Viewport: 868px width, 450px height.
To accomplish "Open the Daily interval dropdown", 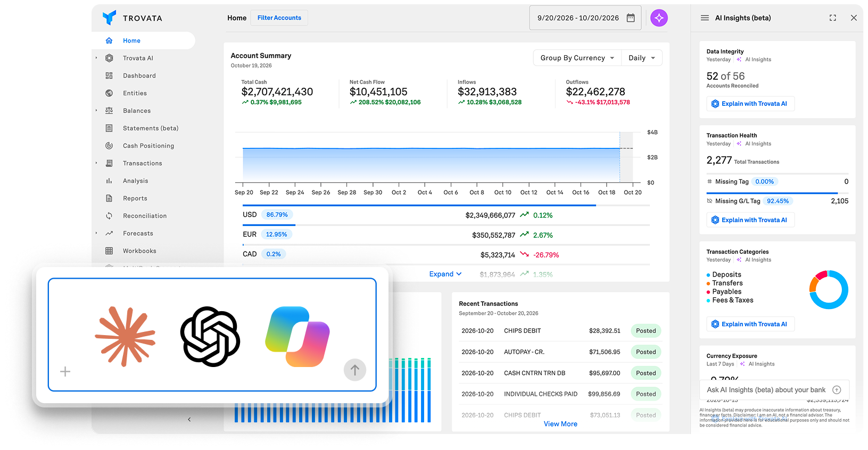I will coord(642,58).
